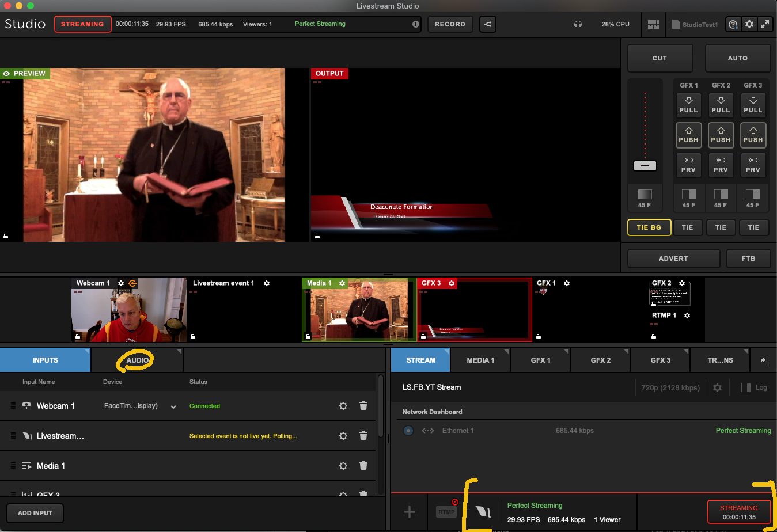
Task: Click the RTMP stream provider icon
Action: point(446,511)
